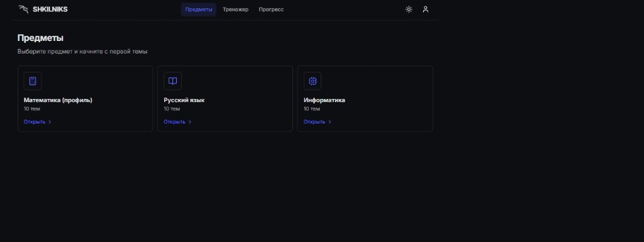
Task: Toggle the light/dark theme sun icon
Action: [x=409, y=9]
